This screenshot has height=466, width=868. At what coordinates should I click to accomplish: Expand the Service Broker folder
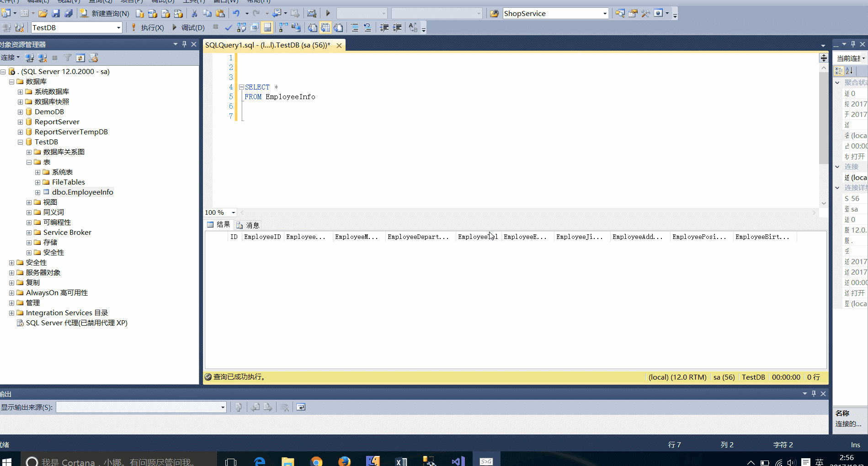pos(29,233)
